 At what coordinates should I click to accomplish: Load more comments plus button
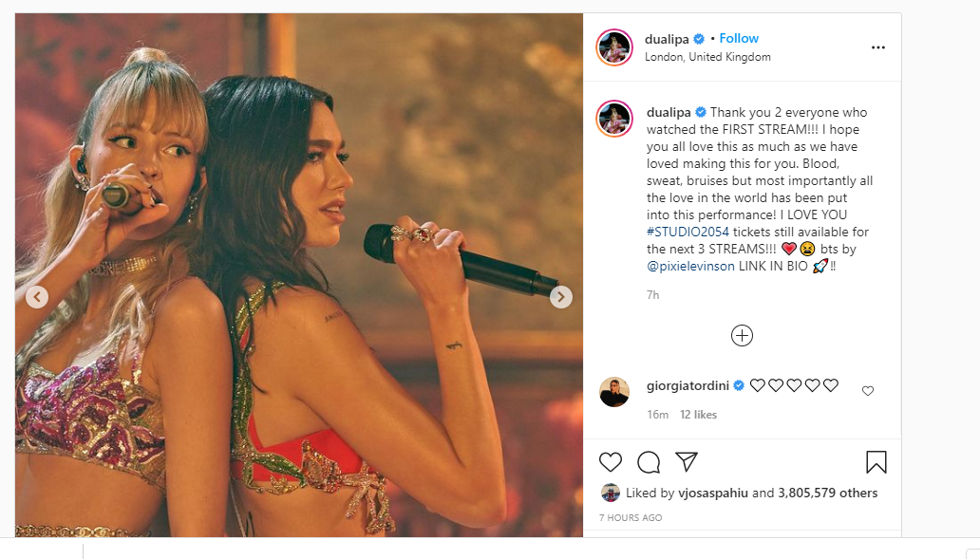coord(742,335)
